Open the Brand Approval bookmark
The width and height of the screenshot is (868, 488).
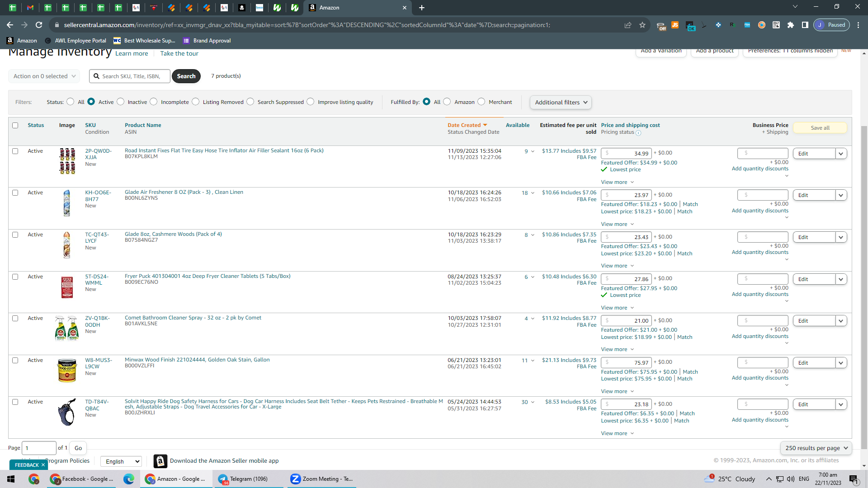click(207, 41)
